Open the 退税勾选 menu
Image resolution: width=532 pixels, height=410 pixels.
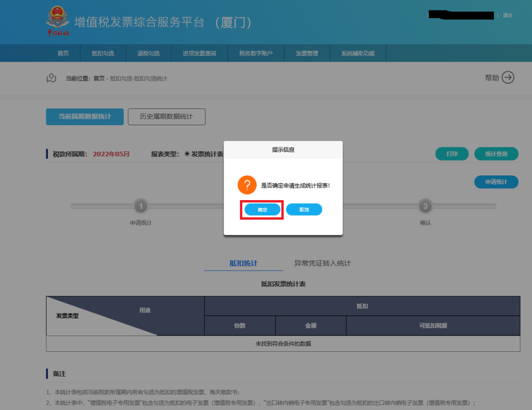click(x=148, y=53)
